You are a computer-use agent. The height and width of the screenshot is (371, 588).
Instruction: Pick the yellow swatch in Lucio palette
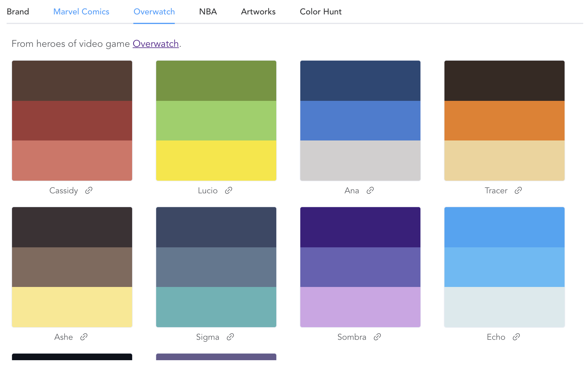click(x=216, y=161)
